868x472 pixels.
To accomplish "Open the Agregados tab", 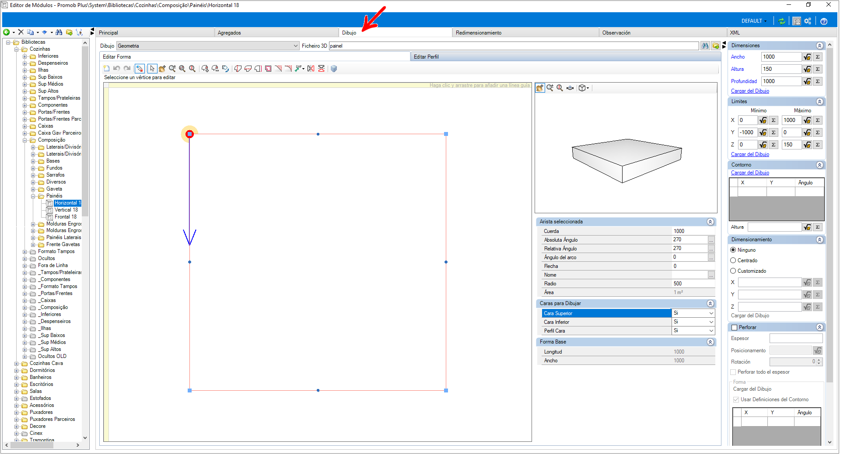I will 229,33.
